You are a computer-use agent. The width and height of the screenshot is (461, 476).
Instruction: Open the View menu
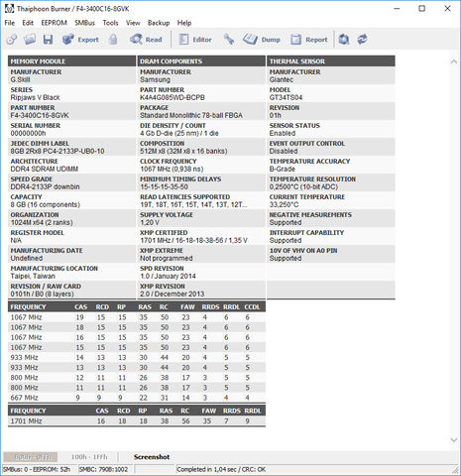coord(133,23)
